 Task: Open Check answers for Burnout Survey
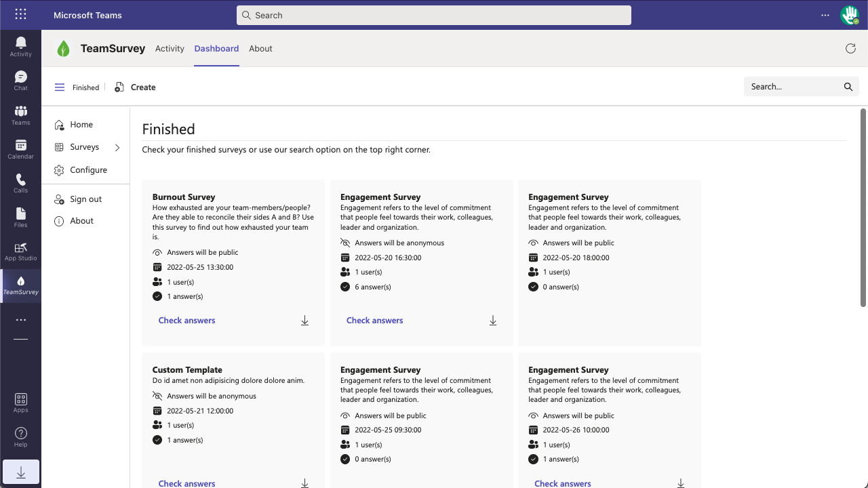[186, 321]
